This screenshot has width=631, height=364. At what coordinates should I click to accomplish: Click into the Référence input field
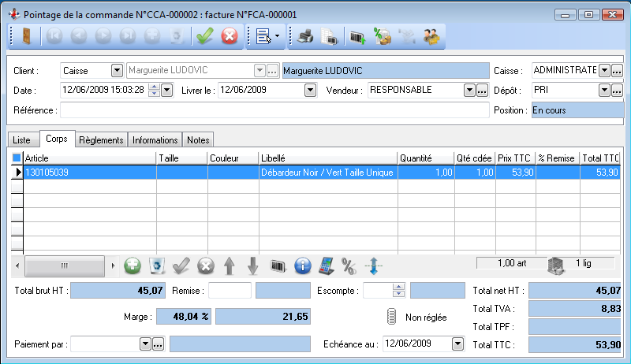coord(274,110)
